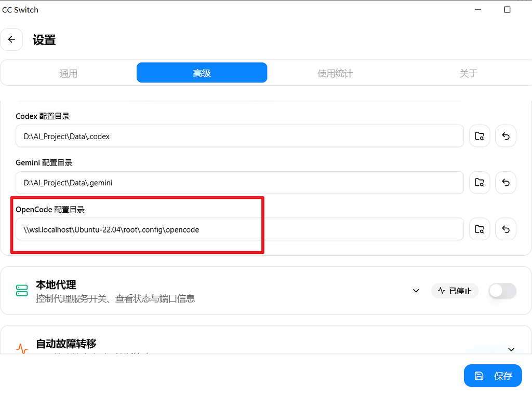Open the 使用统计 tab

coord(335,73)
